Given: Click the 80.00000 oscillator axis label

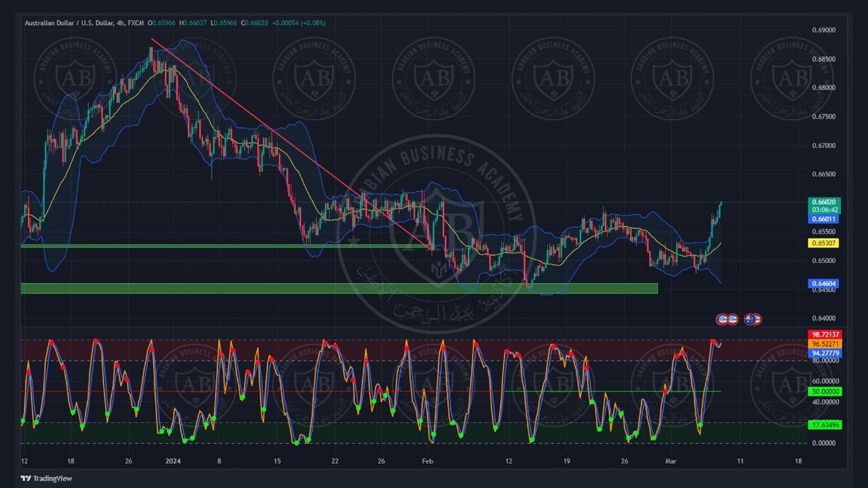Looking at the screenshot, I should pyautogui.click(x=825, y=361).
